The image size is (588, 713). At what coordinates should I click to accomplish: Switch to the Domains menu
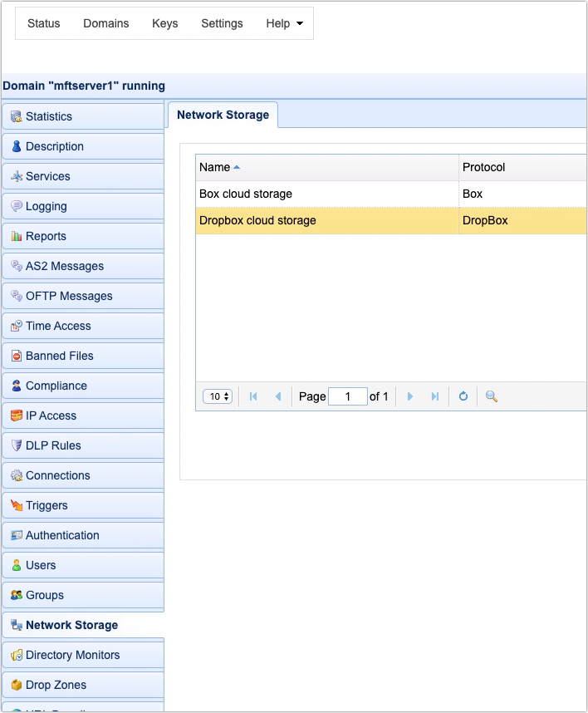[x=105, y=23]
